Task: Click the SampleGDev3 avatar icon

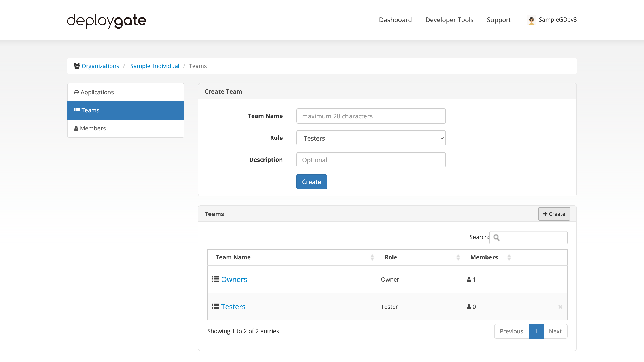Action: click(531, 20)
